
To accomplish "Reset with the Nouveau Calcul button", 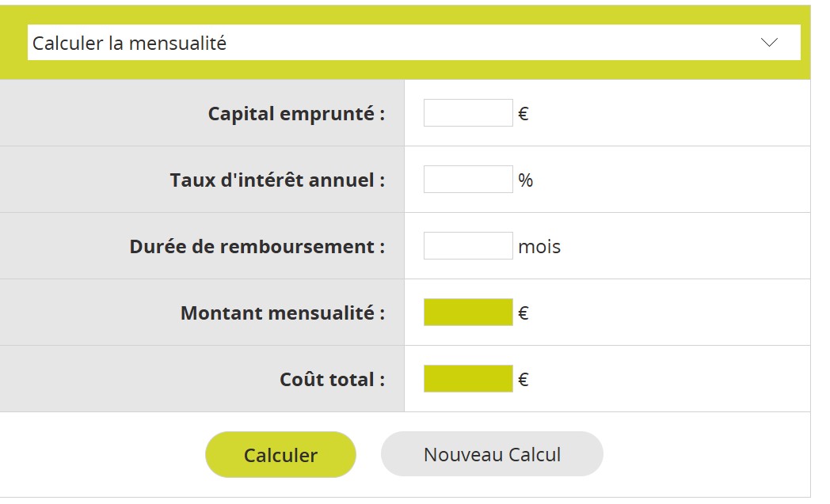I will click(492, 454).
